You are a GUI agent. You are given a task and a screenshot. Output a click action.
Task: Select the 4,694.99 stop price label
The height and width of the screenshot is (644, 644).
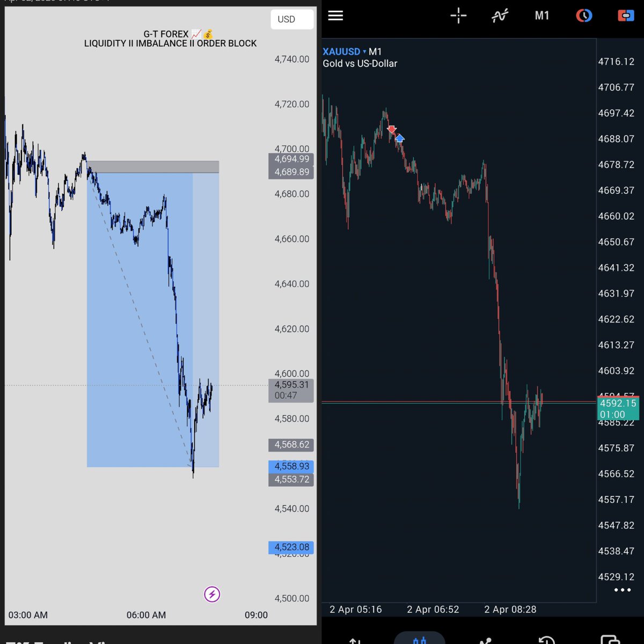(x=291, y=159)
